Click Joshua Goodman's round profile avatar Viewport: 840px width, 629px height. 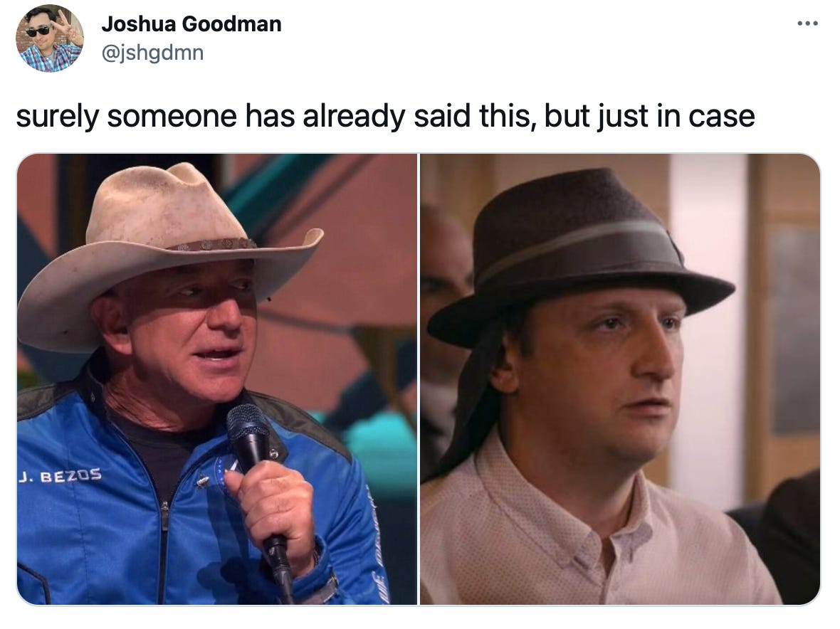click(50, 38)
